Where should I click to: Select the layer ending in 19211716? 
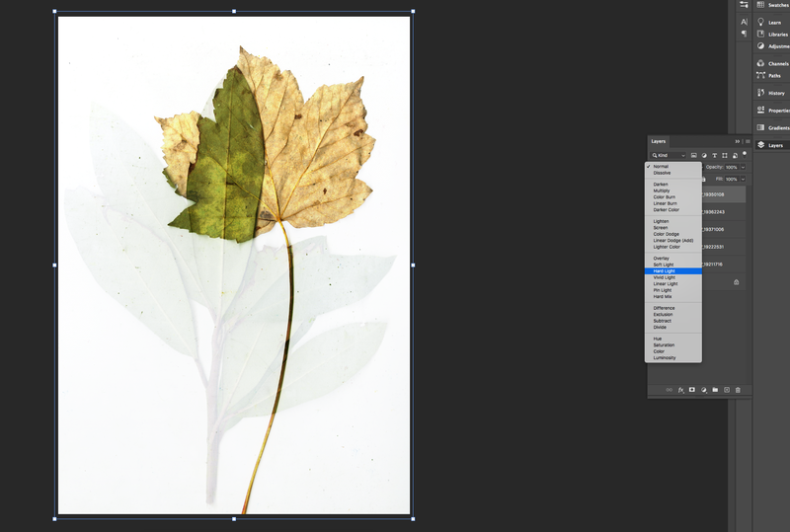723,264
